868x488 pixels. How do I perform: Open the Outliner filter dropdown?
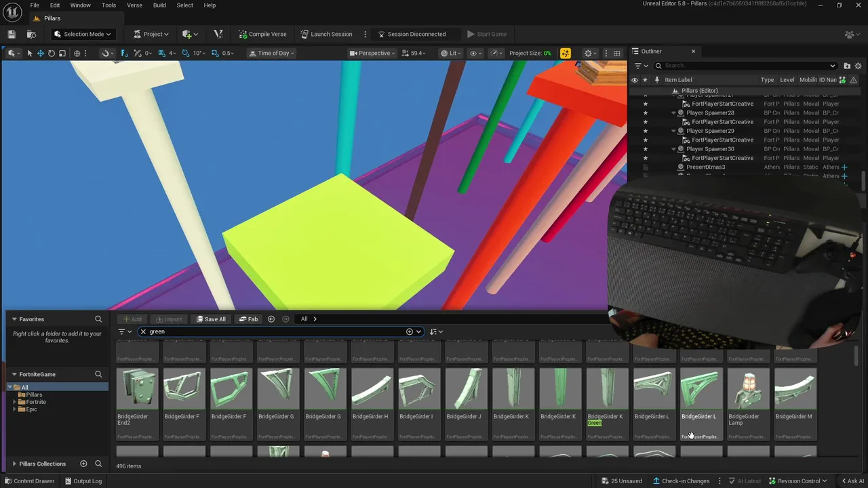640,66
